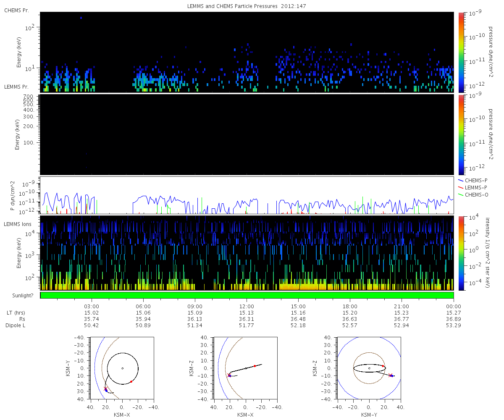This screenshot has height=420, width=504.
Task: Open the KSM-X versus KSM-Z orbit plot
Action: click(x=246, y=368)
